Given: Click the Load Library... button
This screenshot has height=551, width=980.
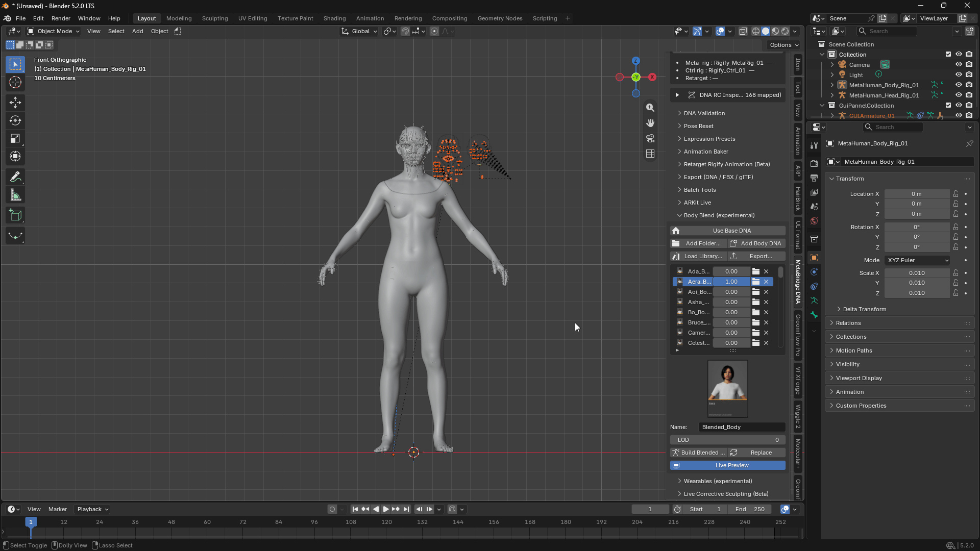Looking at the screenshot, I should tap(698, 256).
